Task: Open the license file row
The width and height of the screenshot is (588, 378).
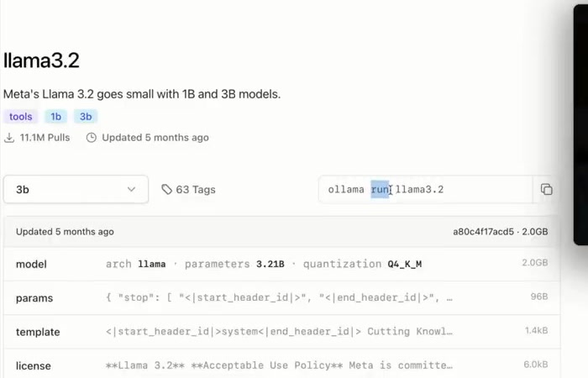Action: pyautogui.click(x=281, y=365)
